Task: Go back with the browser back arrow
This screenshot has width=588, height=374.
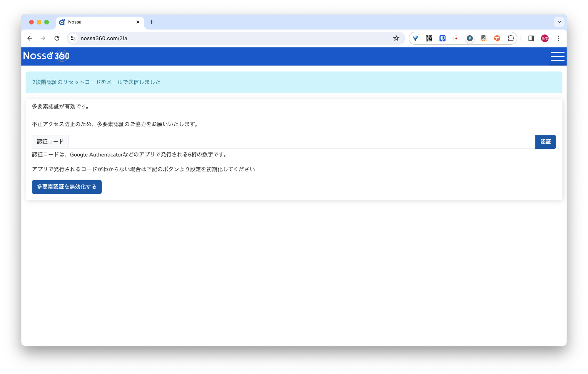Action: tap(30, 38)
